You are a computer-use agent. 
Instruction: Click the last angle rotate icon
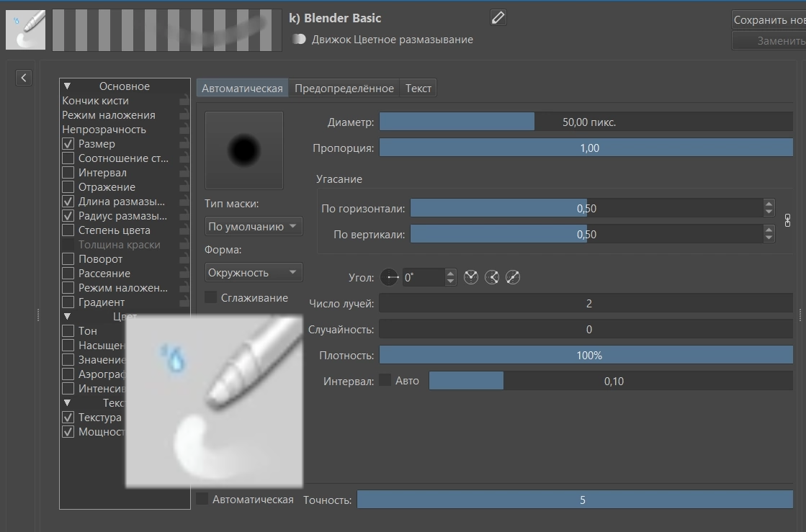pos(513,277)
